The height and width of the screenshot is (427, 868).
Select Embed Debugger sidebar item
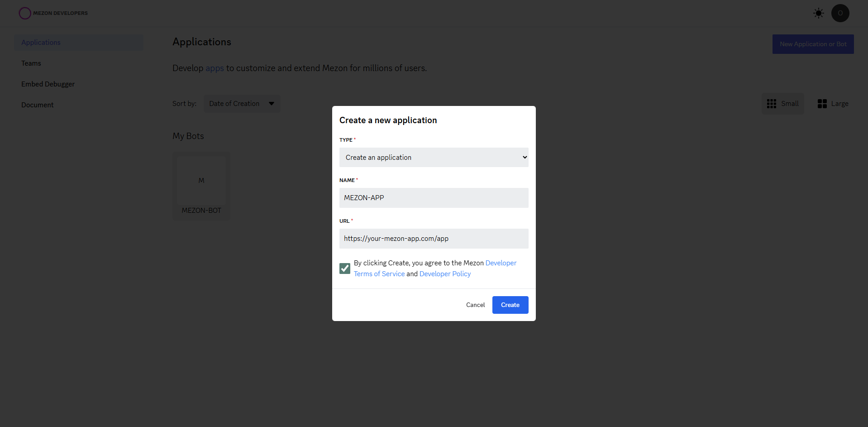tap(48, 84)
